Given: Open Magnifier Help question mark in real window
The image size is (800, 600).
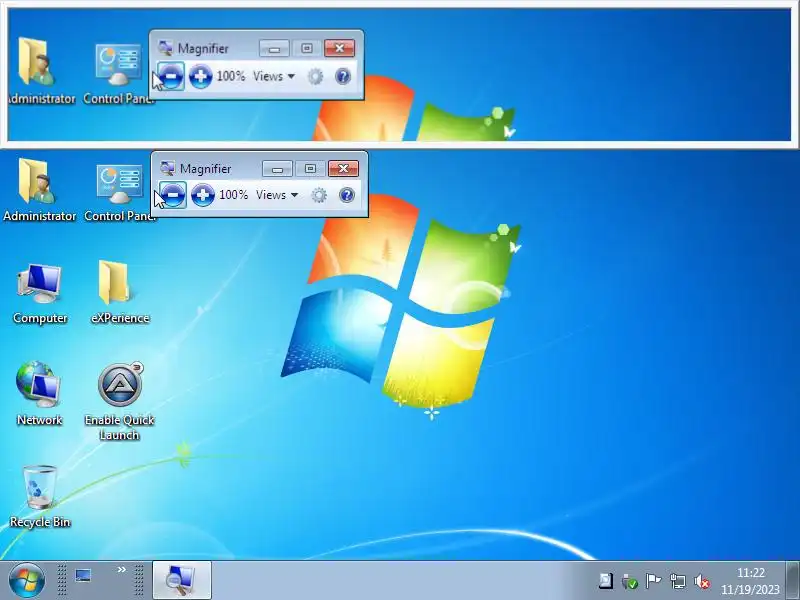Looking at the screenshot, I should [347, 195].
